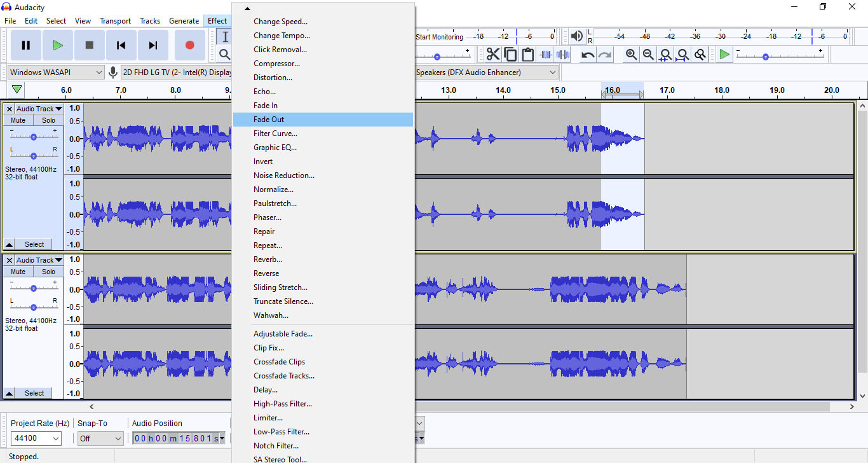This screenshot has width=868, height=463.
Task: Click the Redo arrow icon
Action: 605,55
